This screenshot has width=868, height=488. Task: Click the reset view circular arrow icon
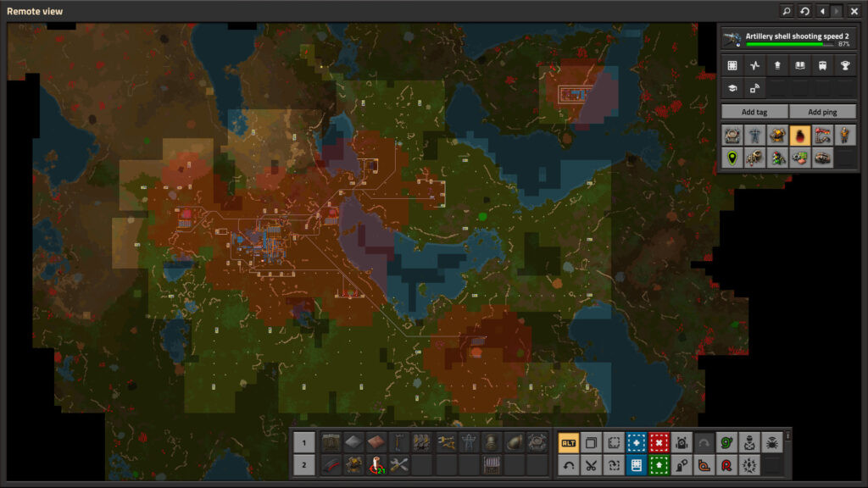(804, 11)
